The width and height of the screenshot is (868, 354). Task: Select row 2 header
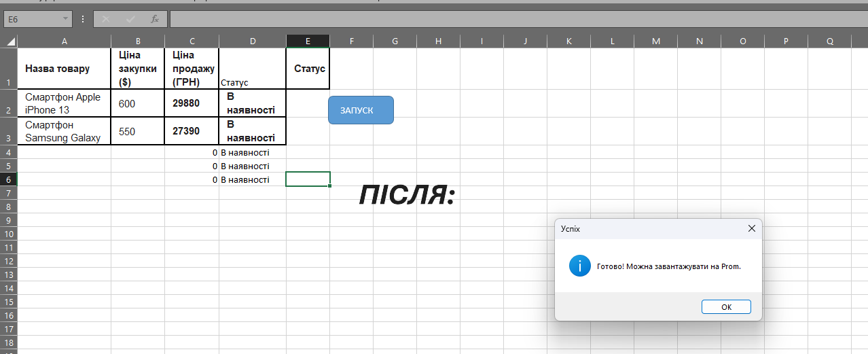9,103
